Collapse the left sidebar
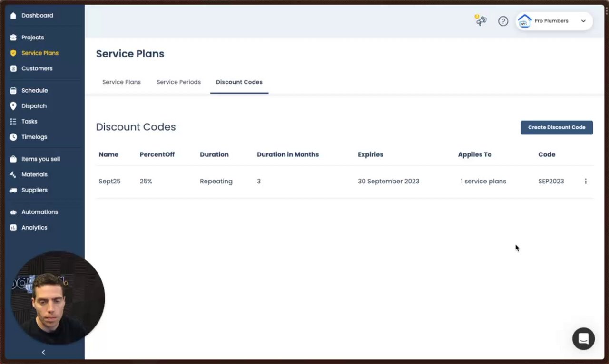The image size is (609, 364). pyautogui.click(x=43, y=352)
